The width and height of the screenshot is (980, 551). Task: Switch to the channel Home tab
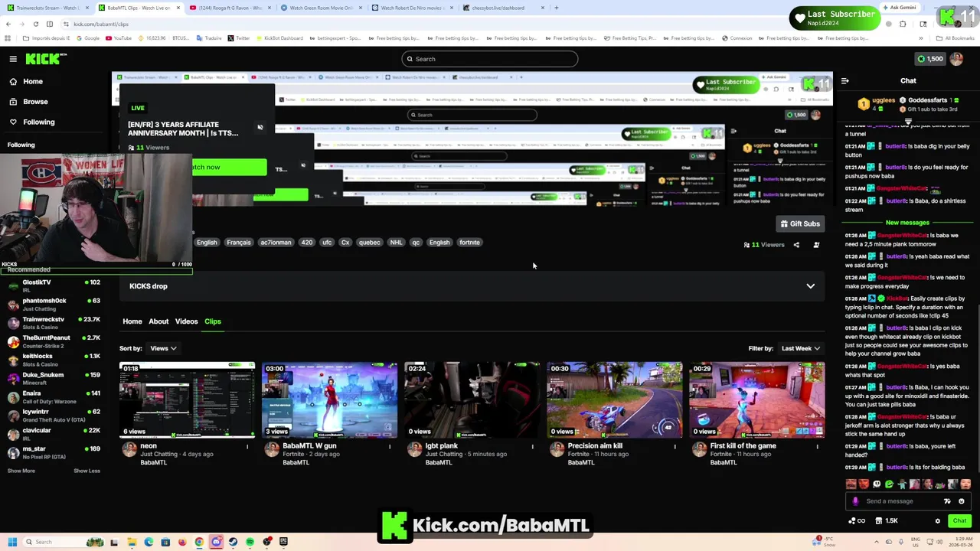tap(132, 321)
